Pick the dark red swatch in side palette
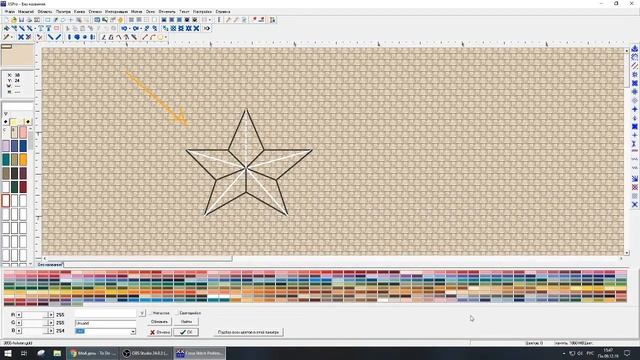This screenshot has height=360, width=640. pos(23,187)
